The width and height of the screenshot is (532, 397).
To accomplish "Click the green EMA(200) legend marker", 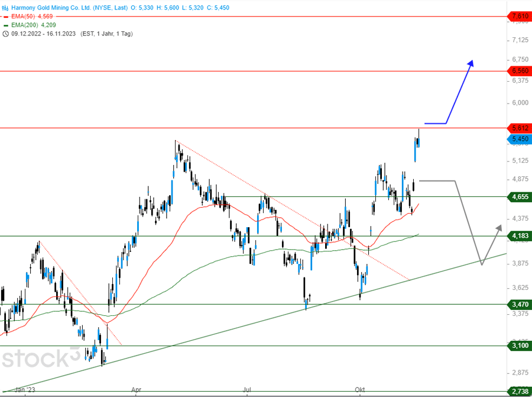I will (x=6, y=25).
